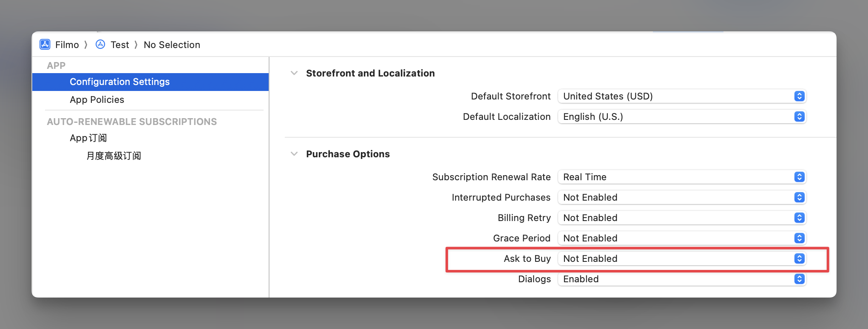
Task: Select Test in the breadcrumb path
Action: coord(120,45)
